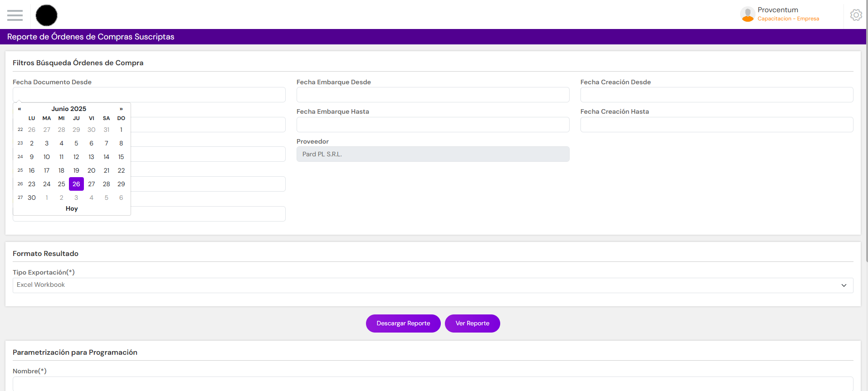Click the Reporte de Órdenes de Compras Suscriptas title
Screen dimensions: 868x391
(x=91, y=37)
